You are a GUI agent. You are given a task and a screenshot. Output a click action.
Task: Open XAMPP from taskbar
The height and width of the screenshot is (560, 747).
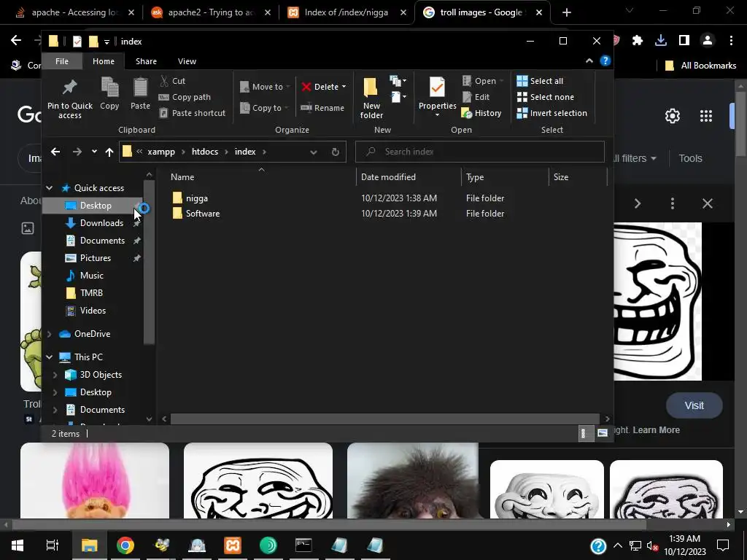[x=233, y=545]
